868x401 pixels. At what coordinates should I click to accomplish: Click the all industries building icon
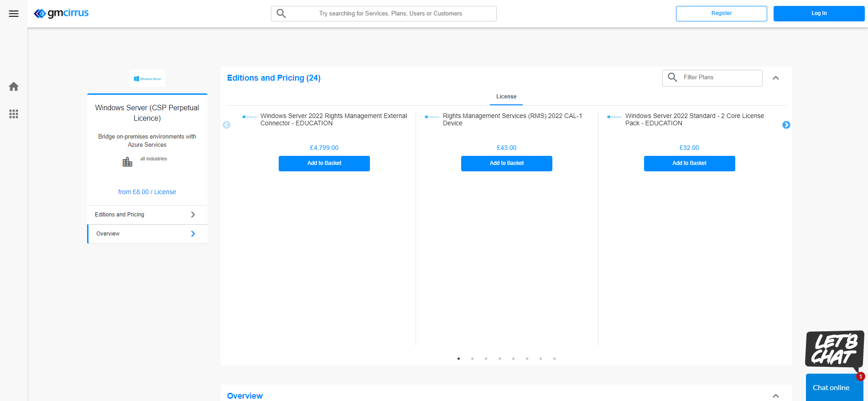pyautogui.click(x=127, y=162)
